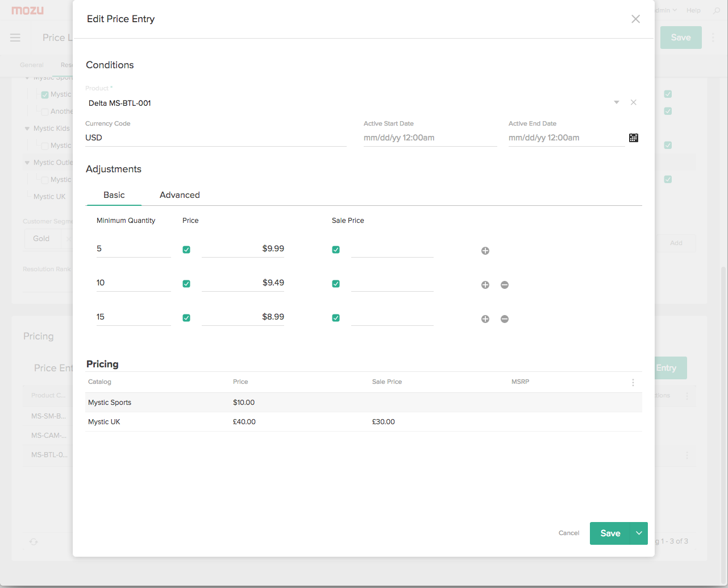Remove the quantity 10 tier row
This screenshot has width=728, height=588.
tap(505, 285)
